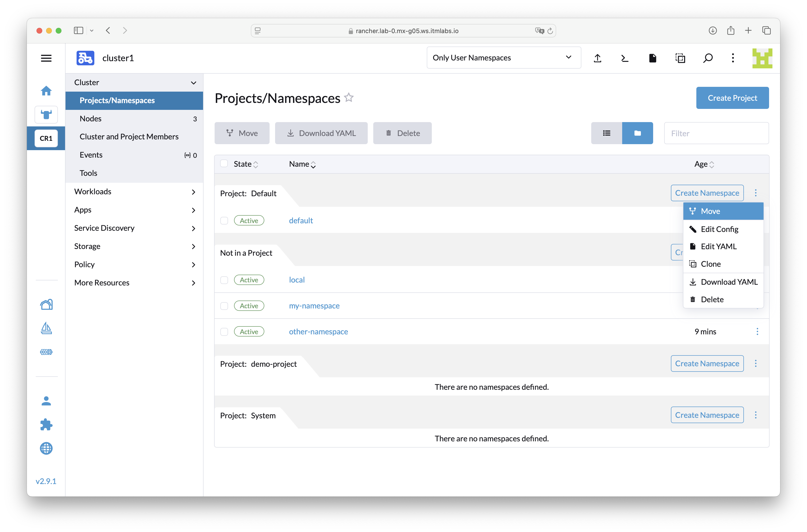The width and height of the screenshot is (807, 532).
Task: Download KubeConfig using file icon
Action: point(652,58)
